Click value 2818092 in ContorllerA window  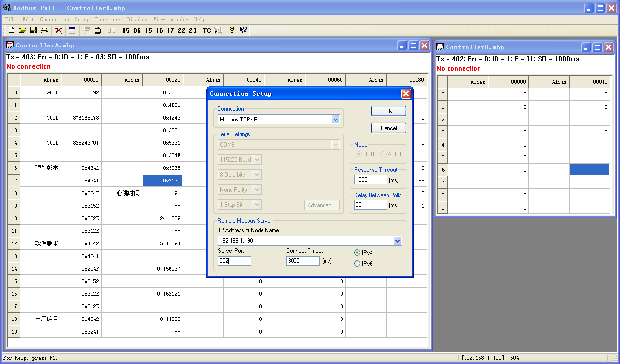(x=81, y=92)
